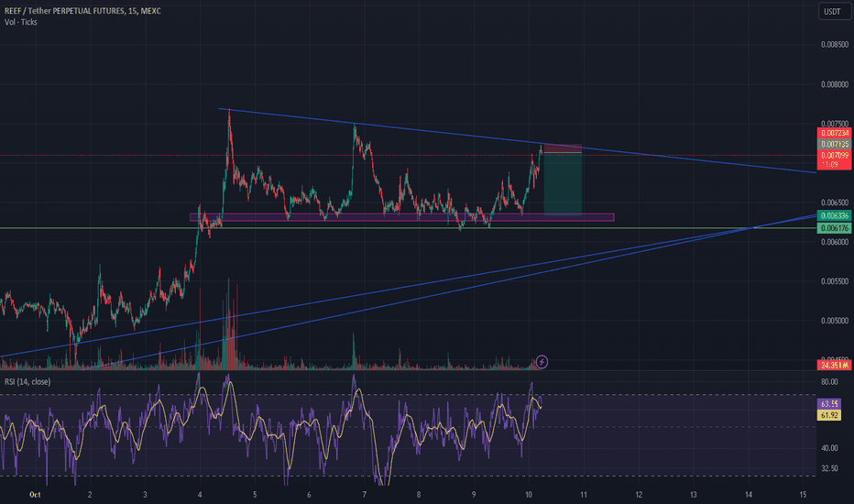Click the Oct label on time axis
854x504 pixels.
point(35,495)
